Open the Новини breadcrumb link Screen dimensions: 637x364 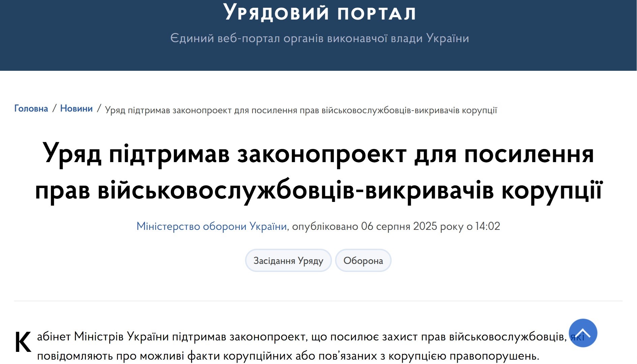click(76, 109)
